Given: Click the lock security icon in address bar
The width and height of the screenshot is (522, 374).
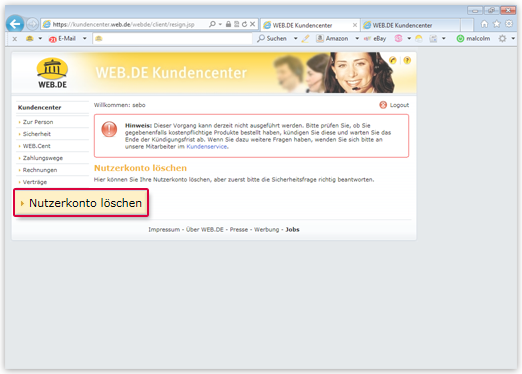Looking at the screenshot, I should pyautogui.click(x=228, y=24).
